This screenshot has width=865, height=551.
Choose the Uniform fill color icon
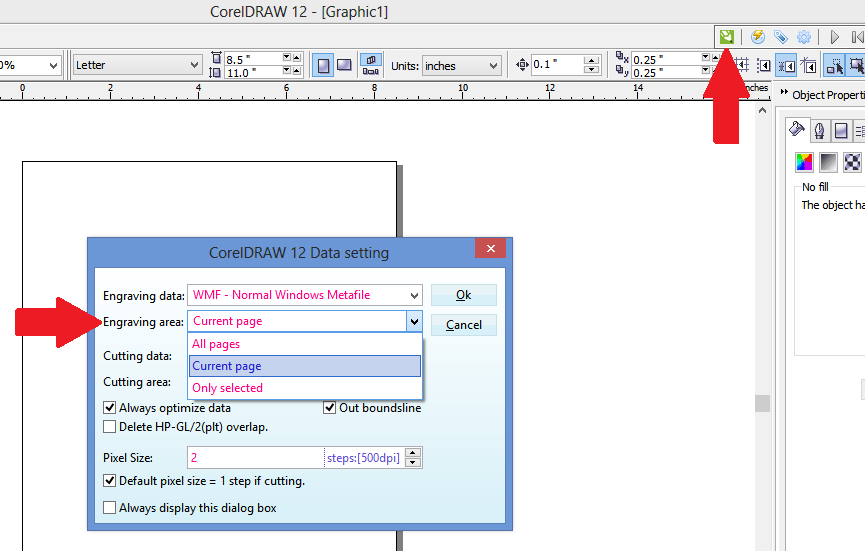click(x=804, y=161)
